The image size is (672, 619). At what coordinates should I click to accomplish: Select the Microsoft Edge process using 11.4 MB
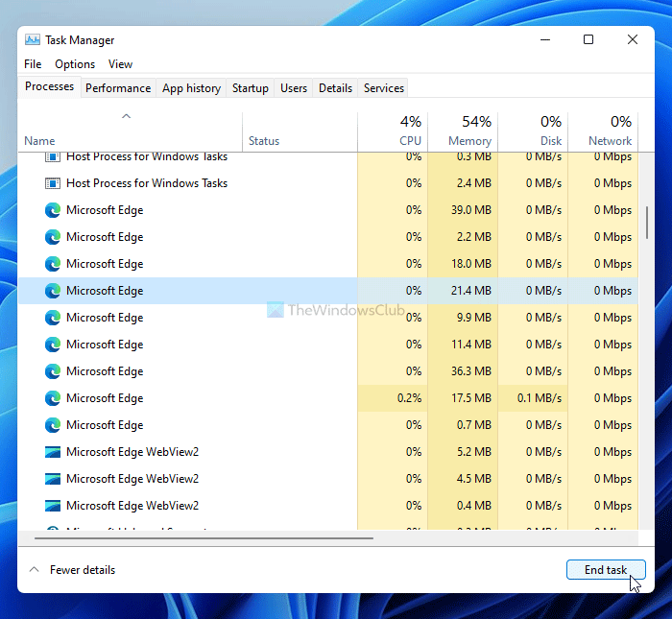coord(328,345)
